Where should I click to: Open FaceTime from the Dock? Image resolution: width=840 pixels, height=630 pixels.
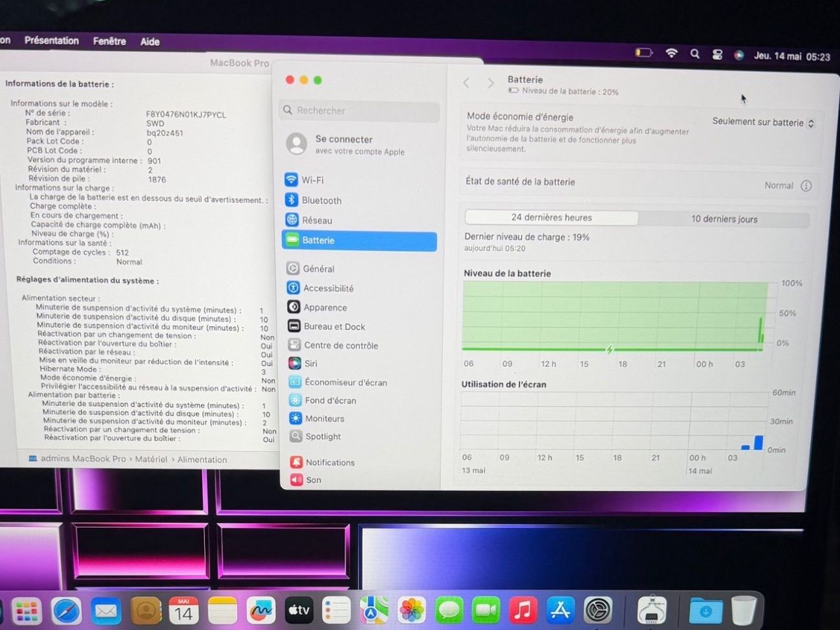click(486, 610)
